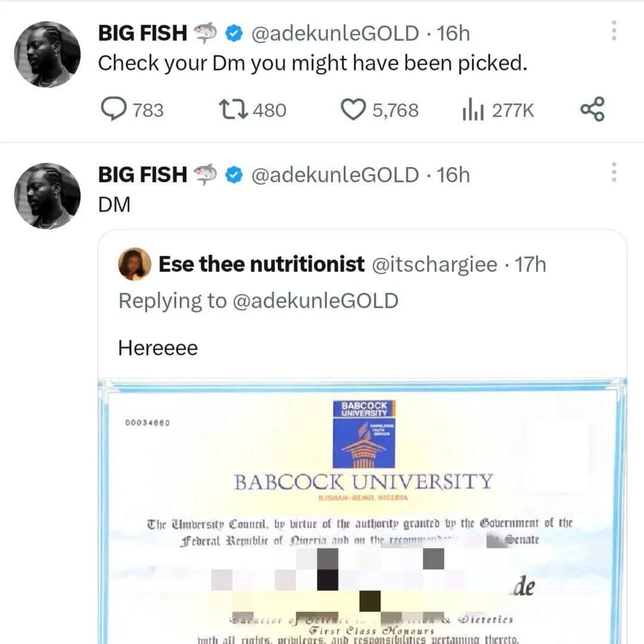The height and width of the screenshot is (644, 644).
Task: Share the first tweet via share icon
Action: pyautogui.click(x=592, y=109)
